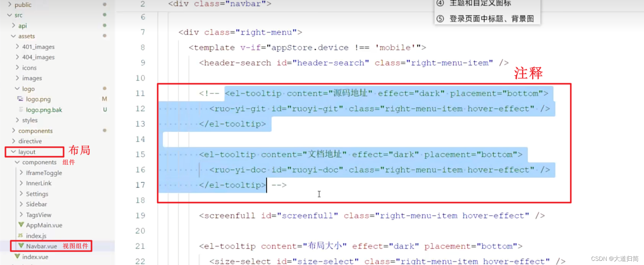Expand the Sidebar folder chevron
Viewport: 644px width, 265px height.
tap(21, 204)
